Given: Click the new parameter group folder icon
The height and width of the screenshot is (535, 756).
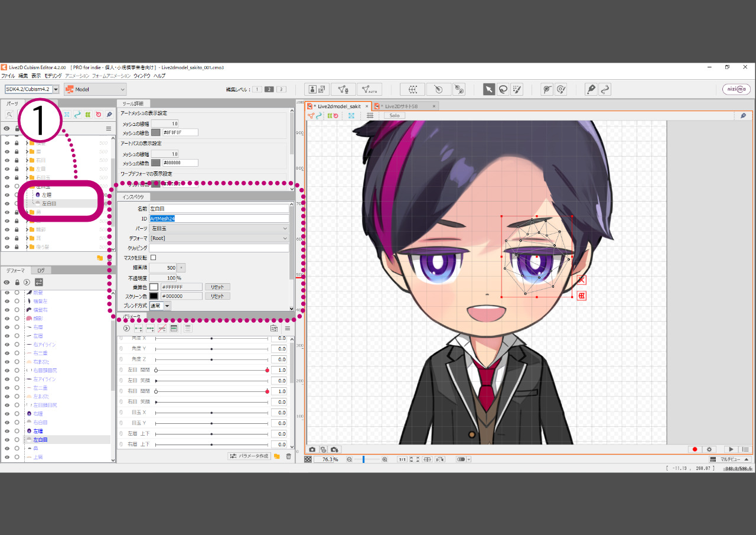Looking at the screenshot, I should 277,456.
